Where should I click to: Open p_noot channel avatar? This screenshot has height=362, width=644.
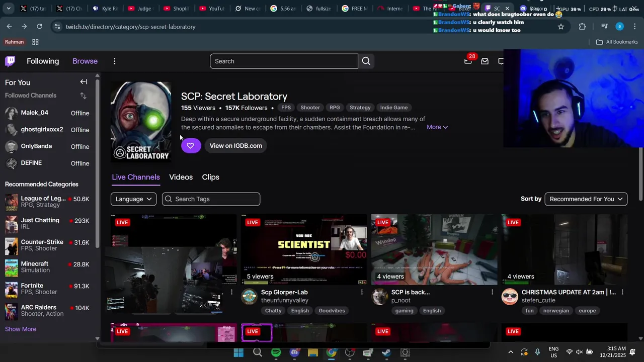(379, 297)
